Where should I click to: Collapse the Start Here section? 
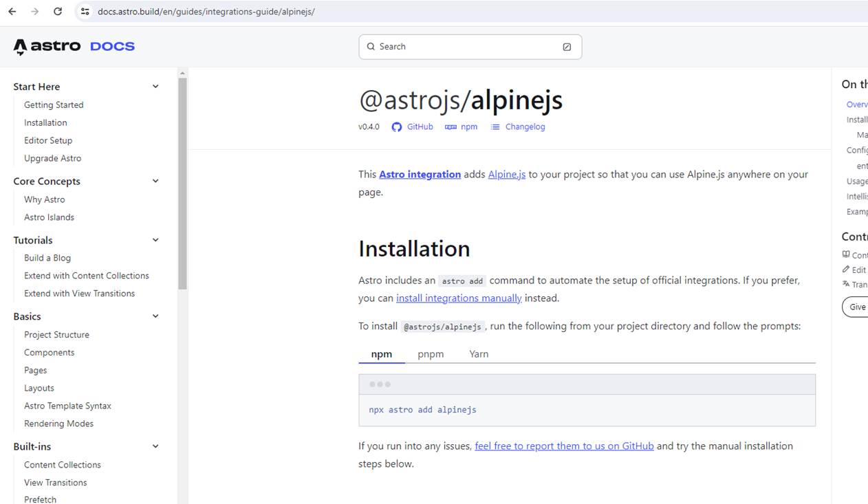(x=155, y=87)
